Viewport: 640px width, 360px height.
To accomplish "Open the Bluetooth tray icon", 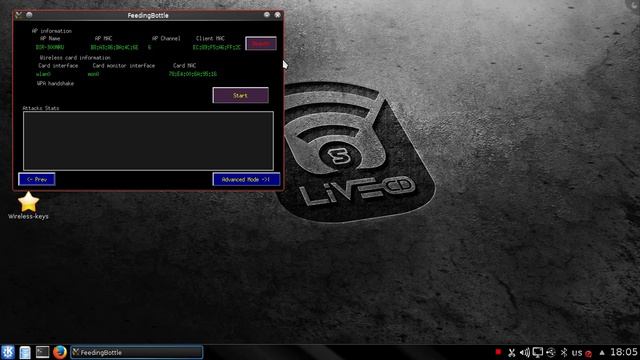I will click(x=564, y=352).
